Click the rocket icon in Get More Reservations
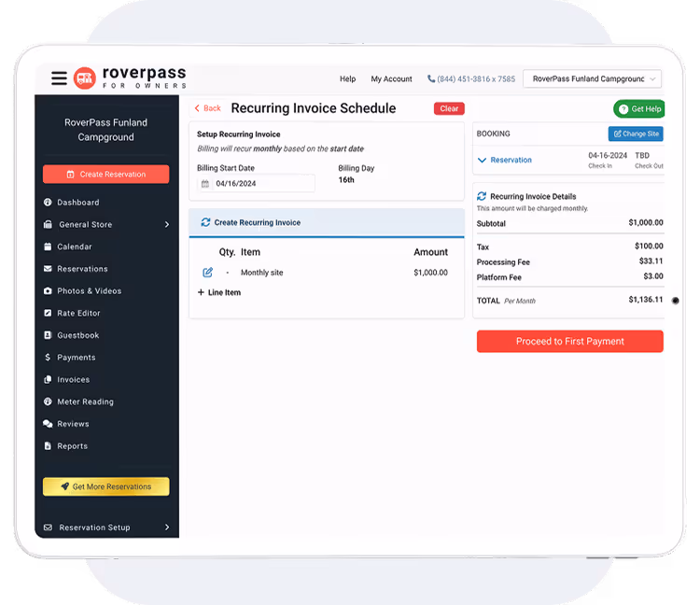The height and width of the screenshot is (605, 700). click(65, 486)
